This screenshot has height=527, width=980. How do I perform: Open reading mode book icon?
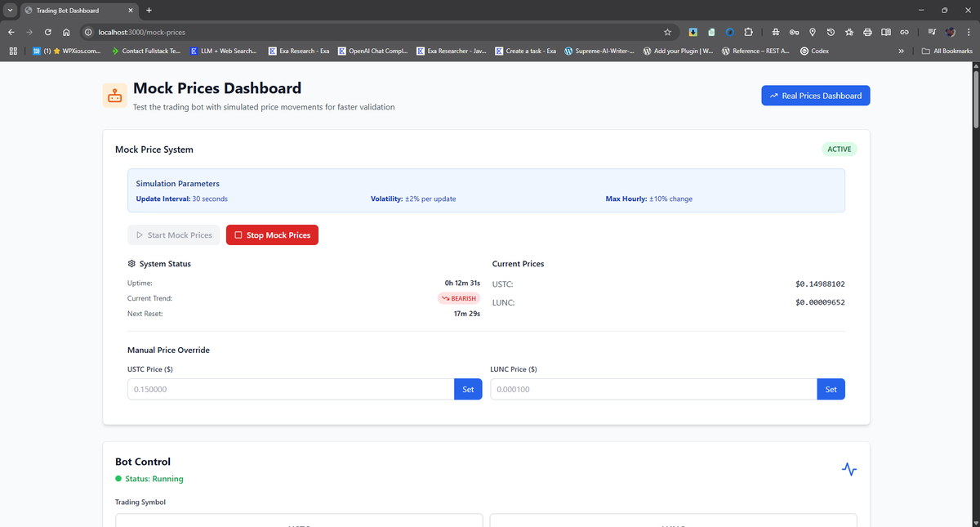pyautogui.click(x=886, y=32)
